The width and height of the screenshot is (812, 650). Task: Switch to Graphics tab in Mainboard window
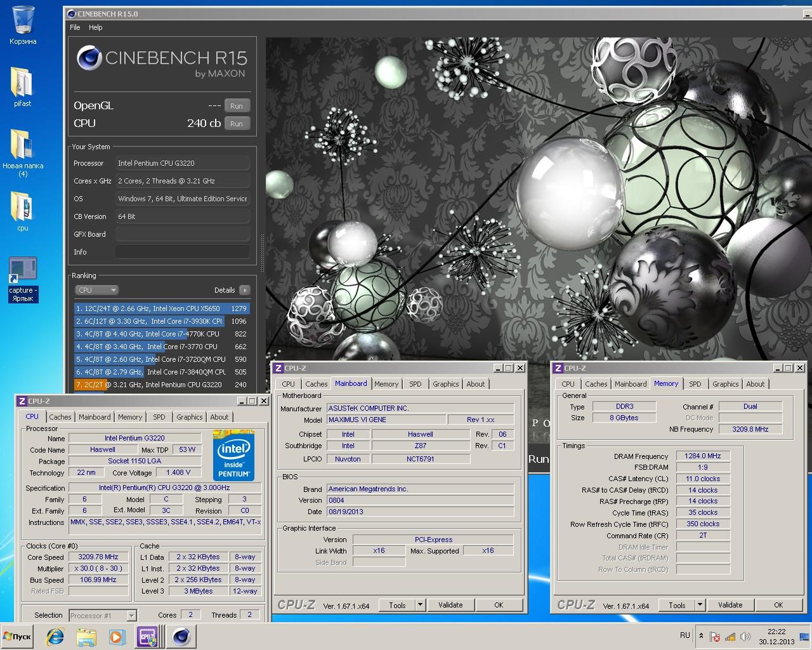[446, 384]
